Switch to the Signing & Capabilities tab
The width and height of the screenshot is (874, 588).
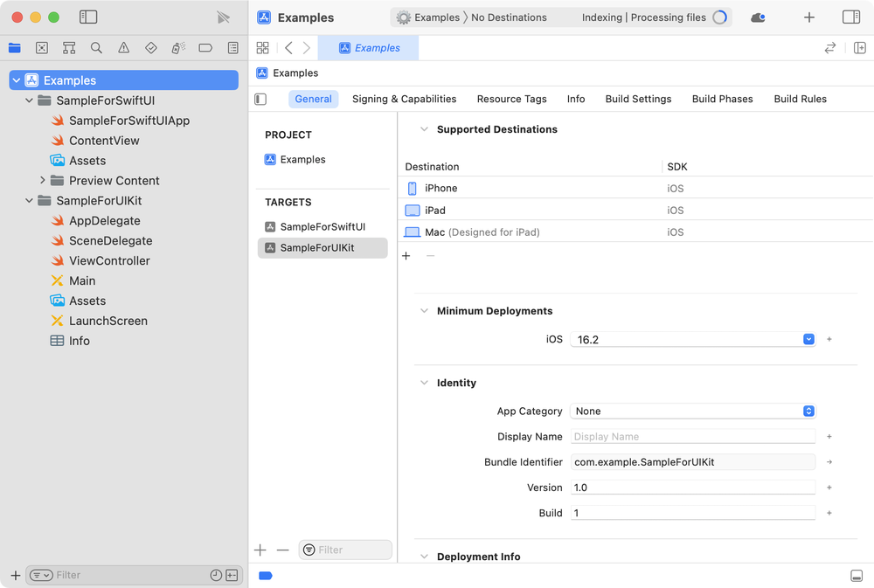coord(404,99)
